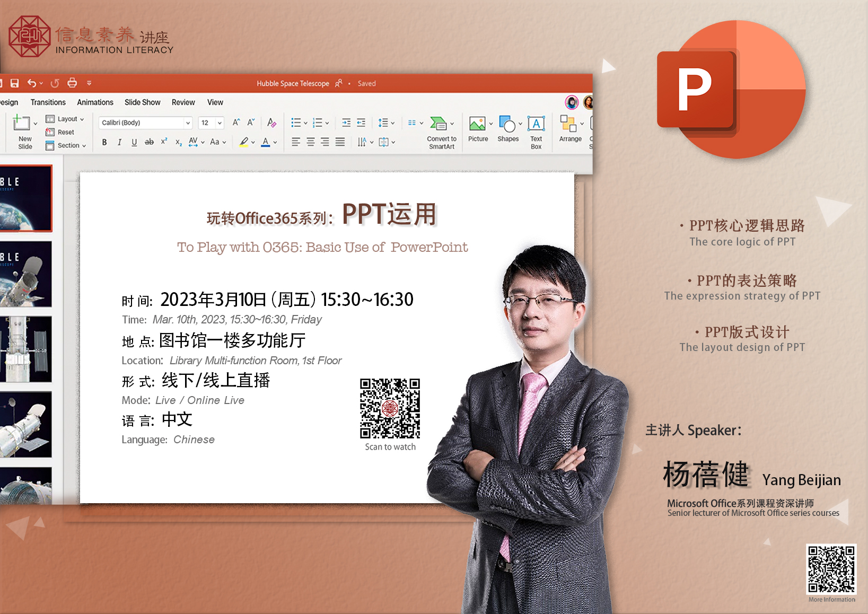
Task: Expand the font size 12 dropdown
Action: tap(220, 122)
